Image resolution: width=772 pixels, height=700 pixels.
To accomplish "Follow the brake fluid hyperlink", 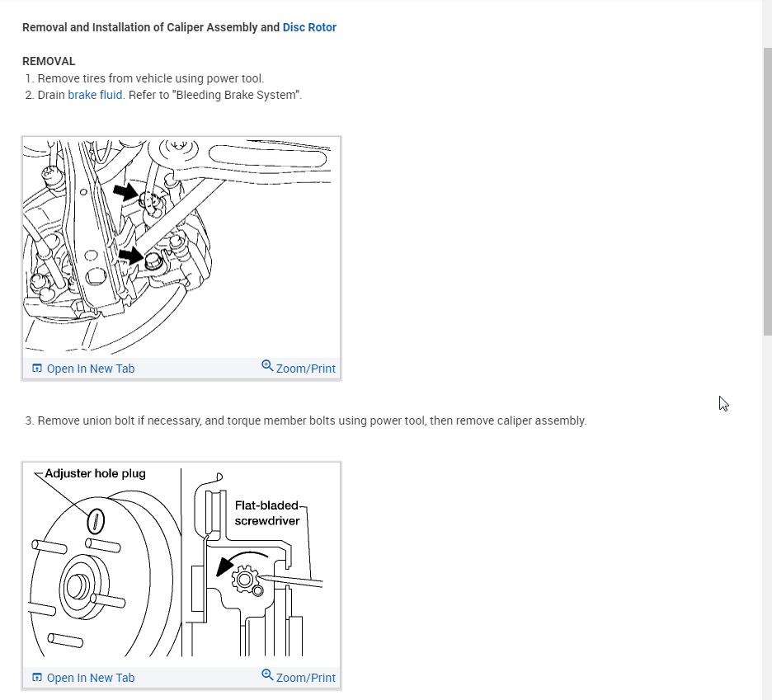I will 95,95.
